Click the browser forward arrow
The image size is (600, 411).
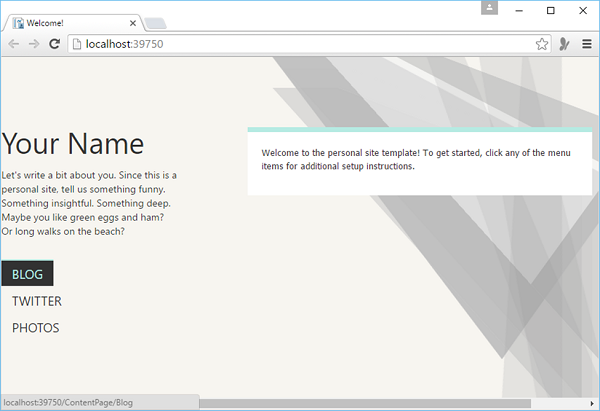pyautogui.click(x=34, y=44)
